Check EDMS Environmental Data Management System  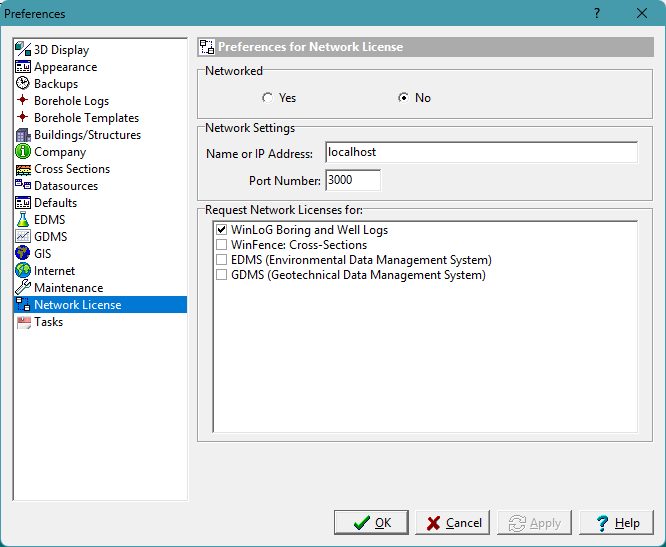point(221,260)
